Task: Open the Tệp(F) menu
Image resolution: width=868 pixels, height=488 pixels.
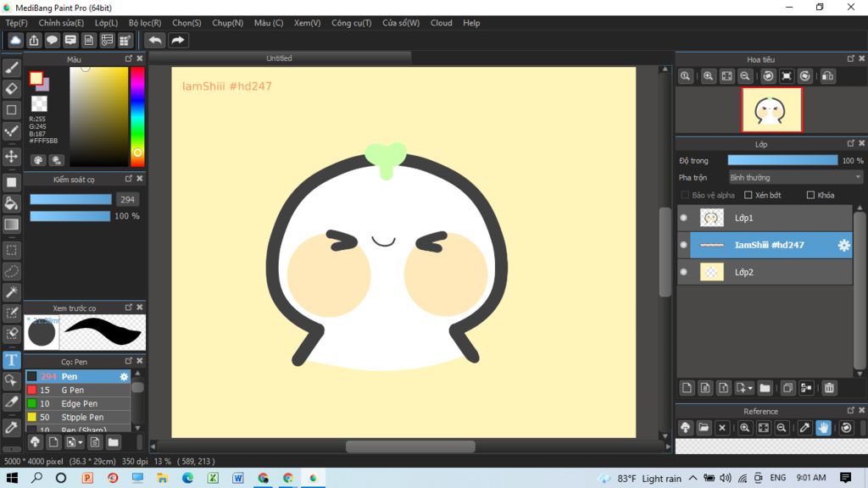Action: 17,23
